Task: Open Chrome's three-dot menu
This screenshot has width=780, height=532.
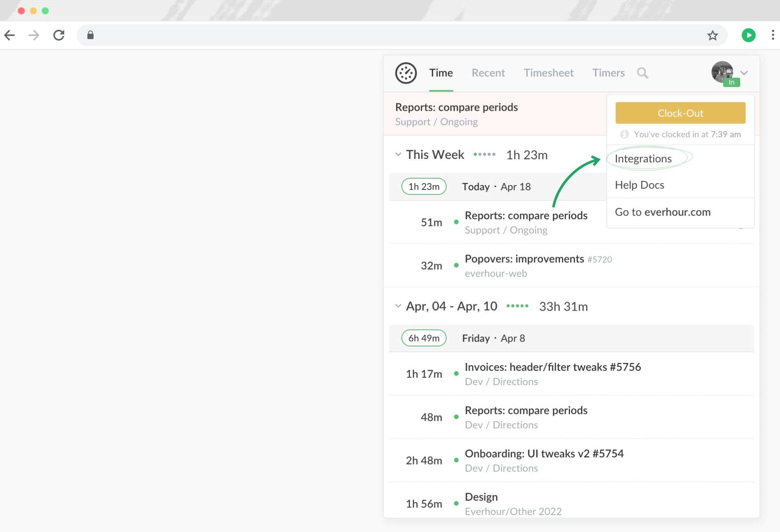Action: pyautogui.click(x=771, y=35)
